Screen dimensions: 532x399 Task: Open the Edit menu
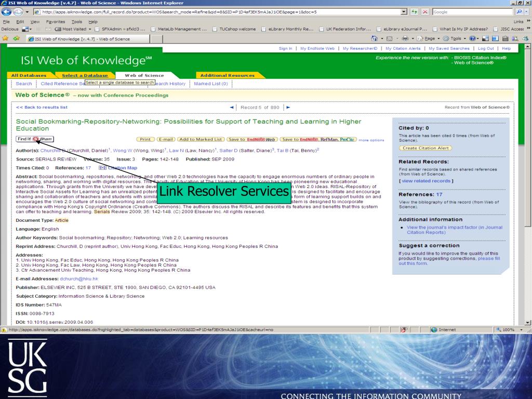tap(20, 22)
